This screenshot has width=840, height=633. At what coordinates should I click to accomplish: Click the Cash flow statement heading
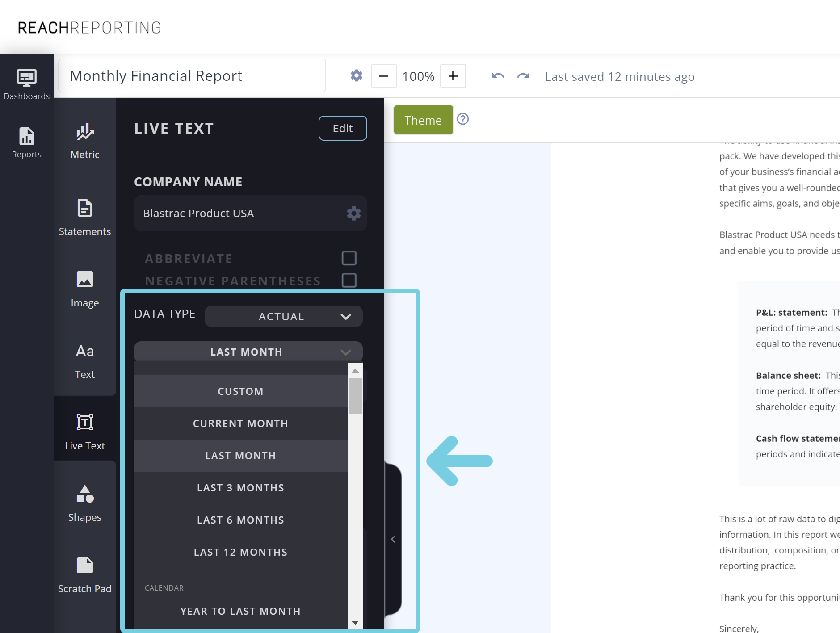coord(798,439)
